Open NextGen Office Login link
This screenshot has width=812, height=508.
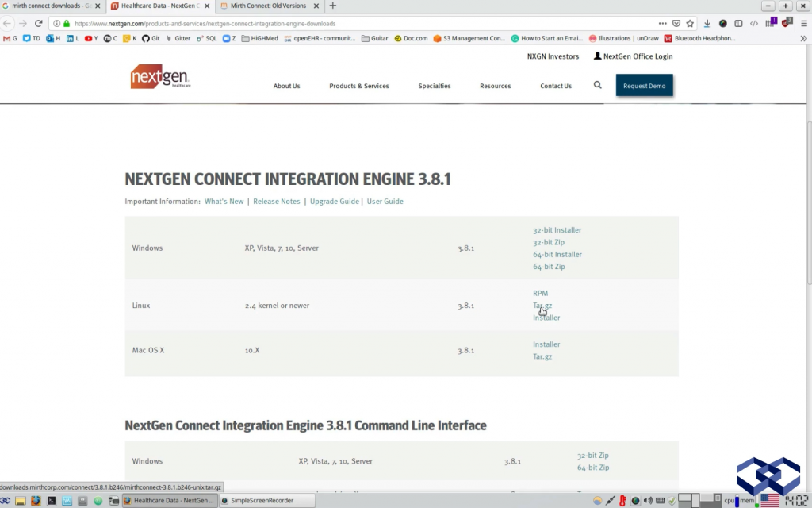(633, 56)
